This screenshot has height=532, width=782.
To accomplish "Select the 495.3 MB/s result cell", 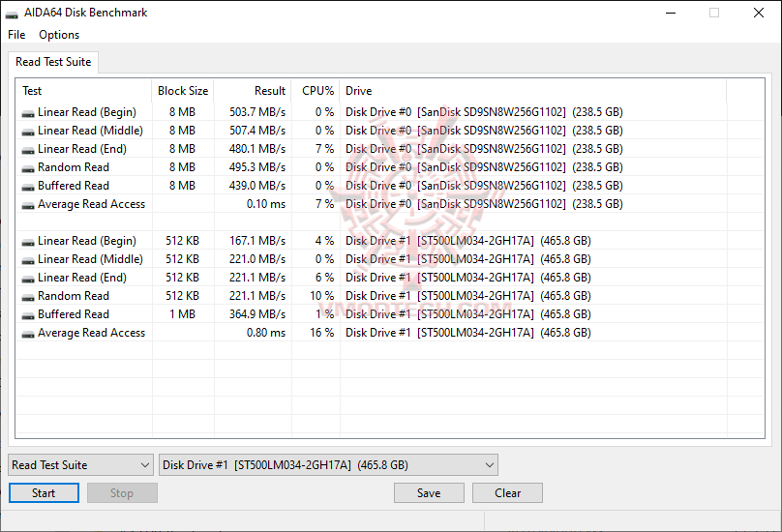I will point(257,167).
